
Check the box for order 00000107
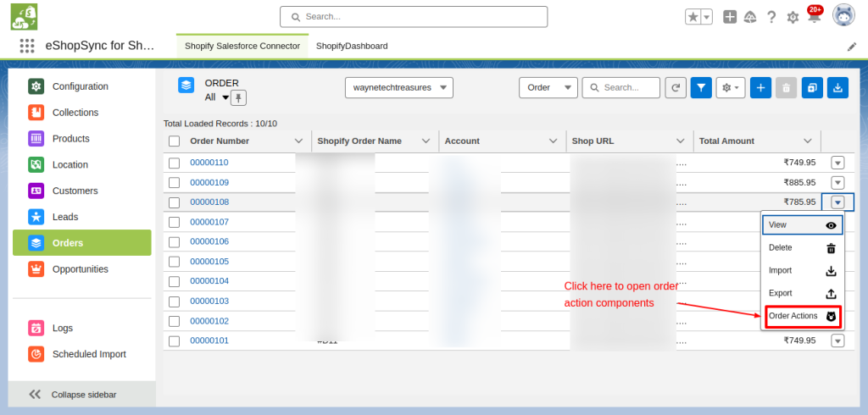[x=175, y=222]
